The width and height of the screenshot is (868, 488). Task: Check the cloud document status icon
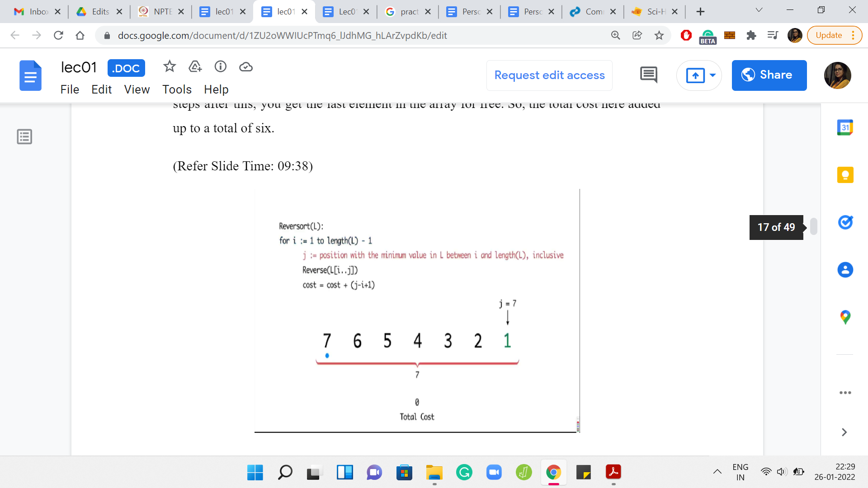246,67
